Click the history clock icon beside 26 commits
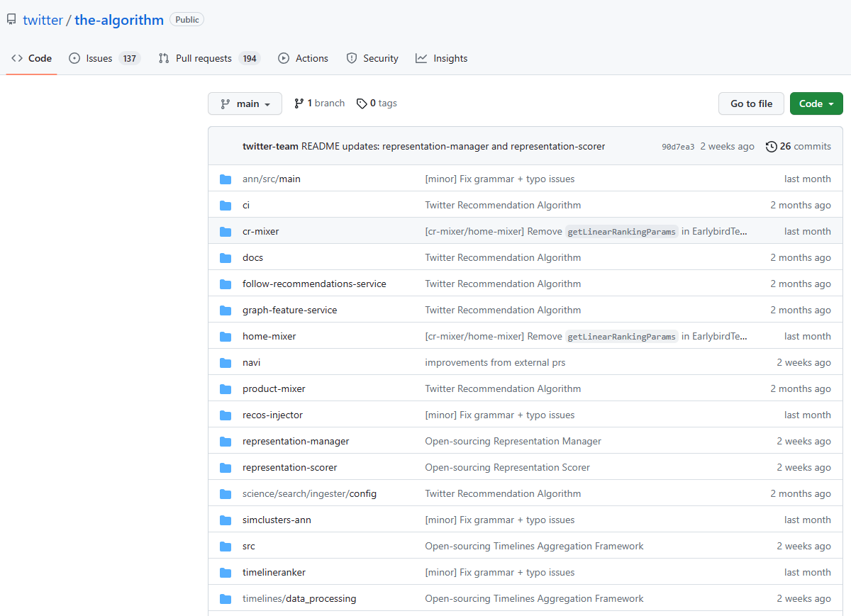The width and height of the screenshot is (851, 616). tap(772, 147)
